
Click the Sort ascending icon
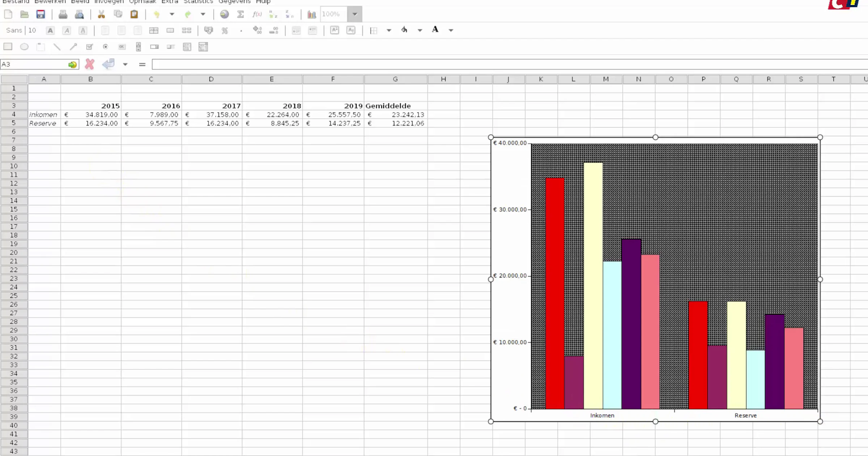[x=273, y=14]
